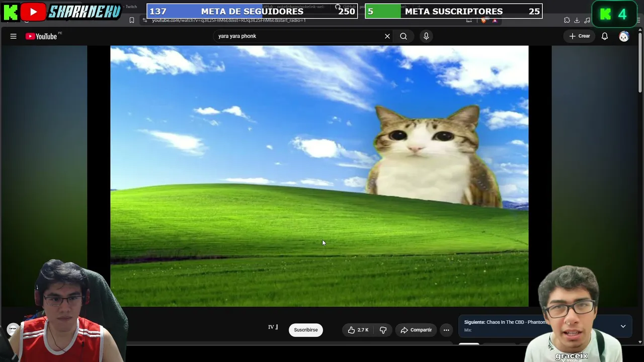644x362 pixels.
Task: Expand the Siguiente playlist panel chevron
Action: (623, 326)
